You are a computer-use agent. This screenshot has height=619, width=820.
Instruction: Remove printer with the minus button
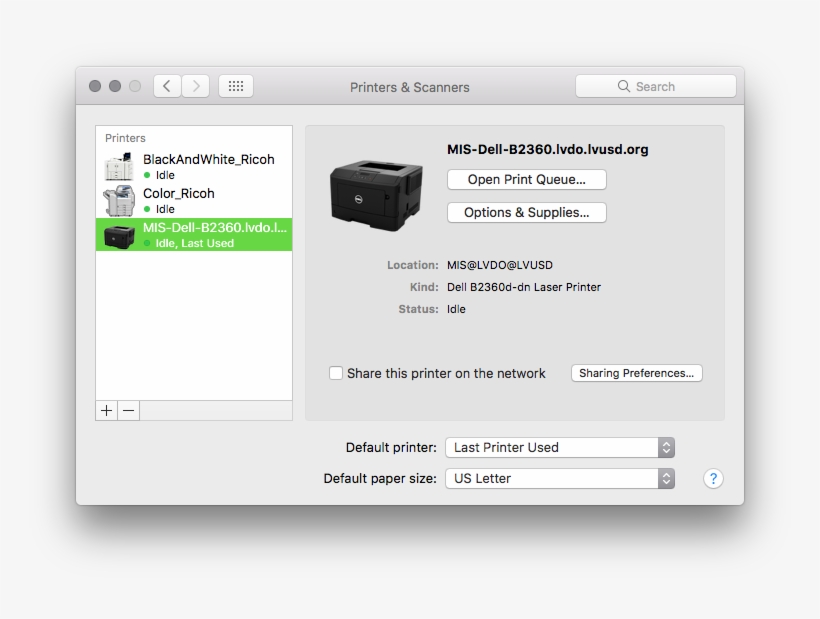pyautogui.click(x=129, y=411)
